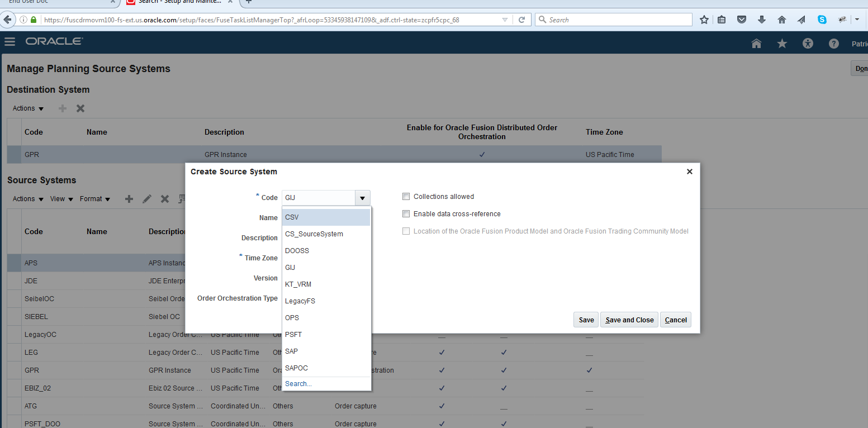Click the Save and Close button
Image resolution: width=868 pixels, height=428 pixels.
629,320
